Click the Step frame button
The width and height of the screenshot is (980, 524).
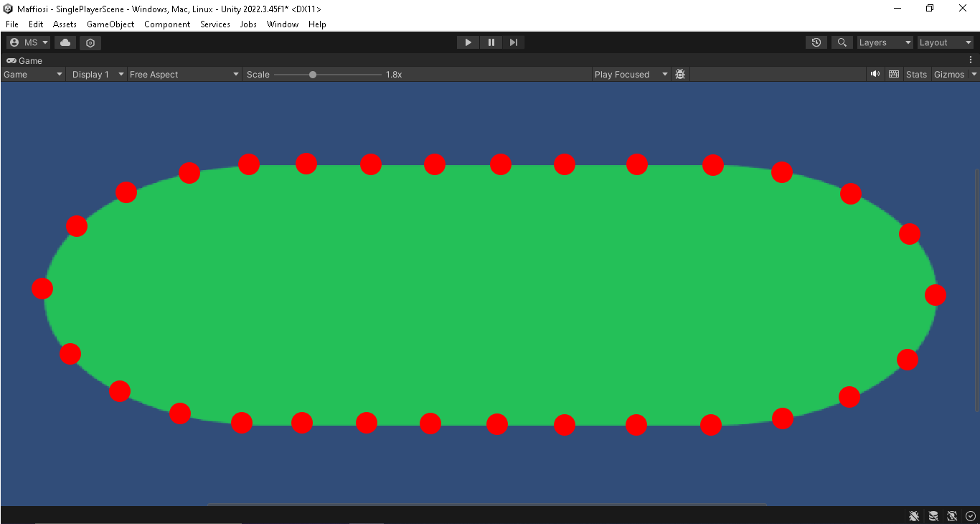[514, 42]
